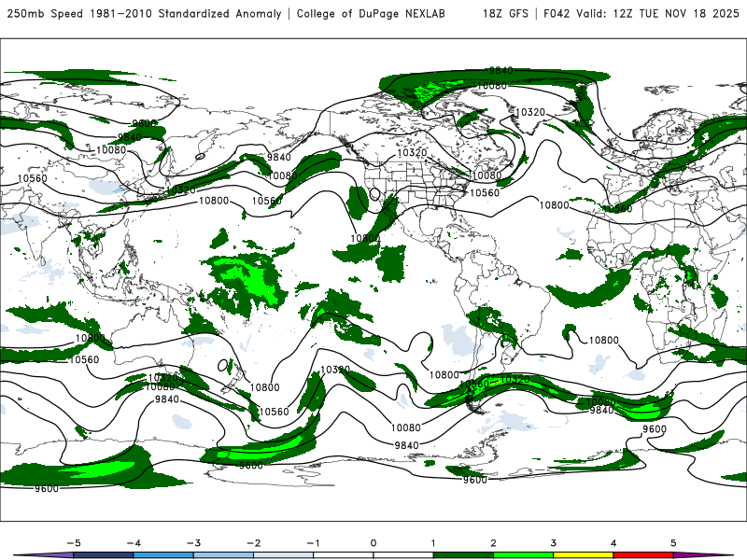Click the colorbar tick label '0'

click(373, 543)
